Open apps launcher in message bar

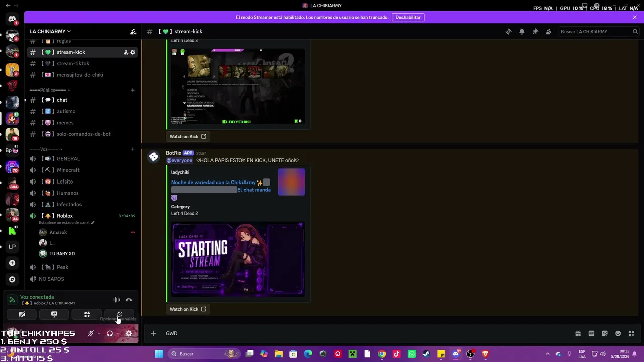coord(632,333)
